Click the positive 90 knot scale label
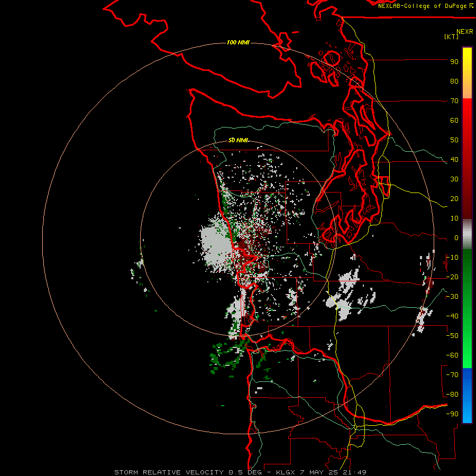Viewport: 476px width, 476px height. (x=454, y=62)
